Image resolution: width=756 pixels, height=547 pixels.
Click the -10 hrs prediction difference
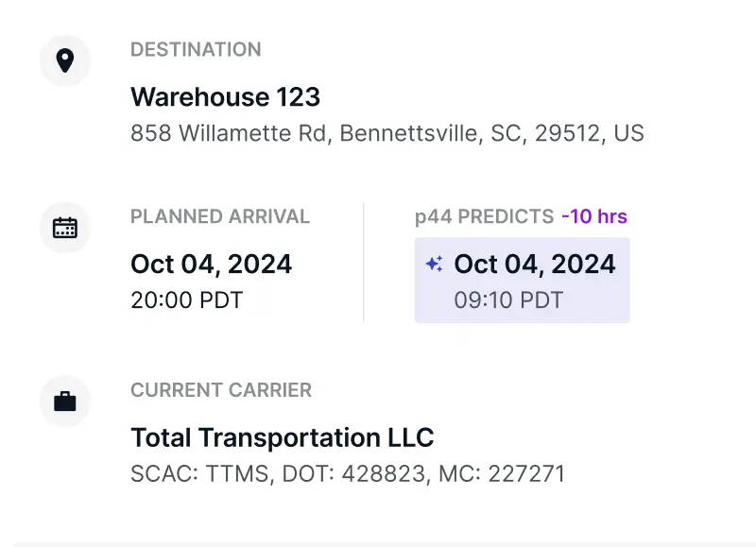[x=594, y=216]
